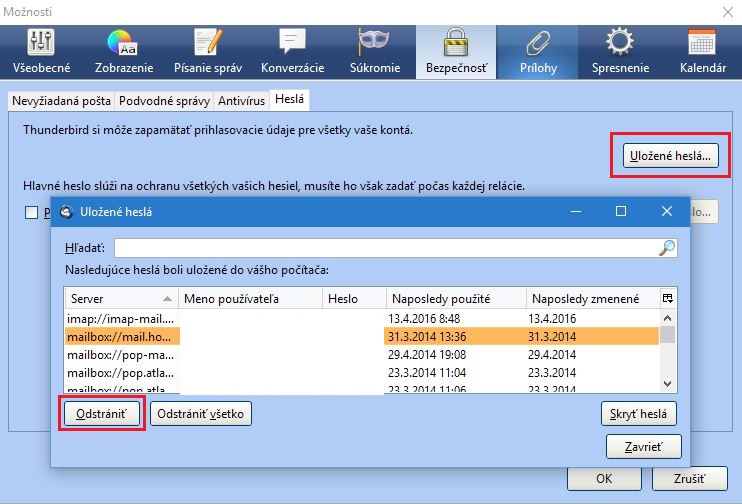Click the 31.3.2014 13:36 cell
The width and height of the screenshot is (742, 504).
point(427,336)
